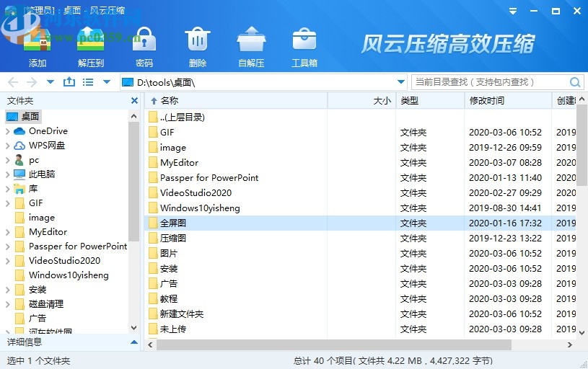This screenshot has height=369, width=588.
Task: Sort by the 修改时间 column header
Action: point(508,100)
